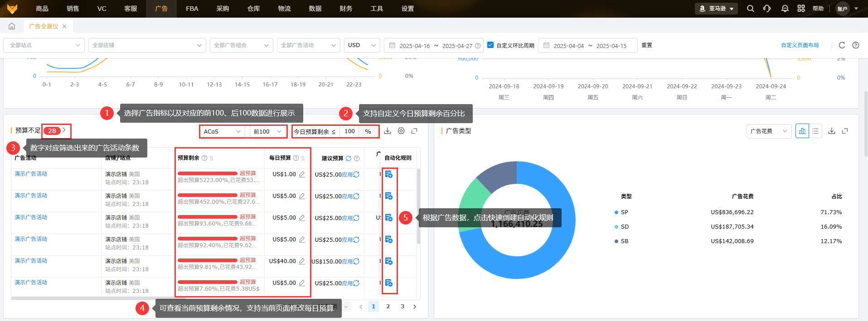Viewport: 868px width, 321px height.
Task: Click the search magnifier in top bar
Action: 751,9
